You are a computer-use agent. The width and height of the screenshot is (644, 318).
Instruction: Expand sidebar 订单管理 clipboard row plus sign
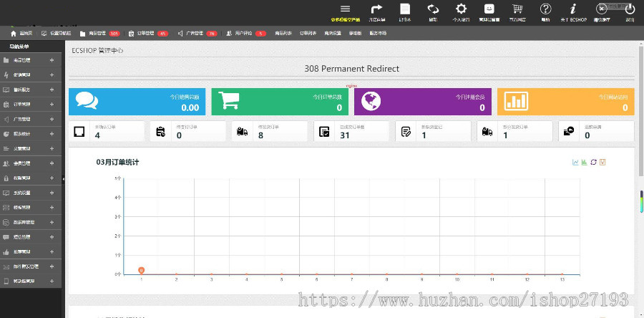pyautogui.click(x=52, y=105)
